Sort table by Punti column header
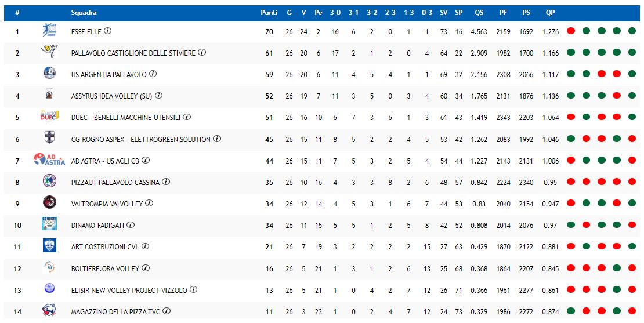This screenshot has width=644, height=323. pyautogui.click(x=269, y=13)
